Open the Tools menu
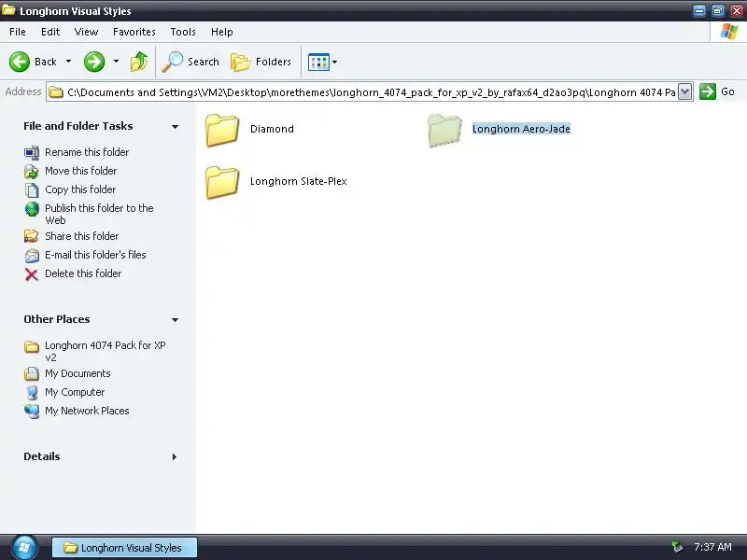 tap(183, 32)
